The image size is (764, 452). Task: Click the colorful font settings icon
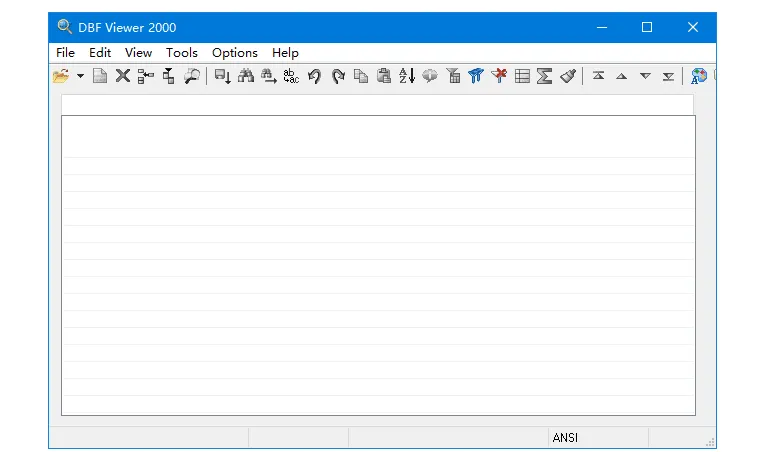pos(699,76)
